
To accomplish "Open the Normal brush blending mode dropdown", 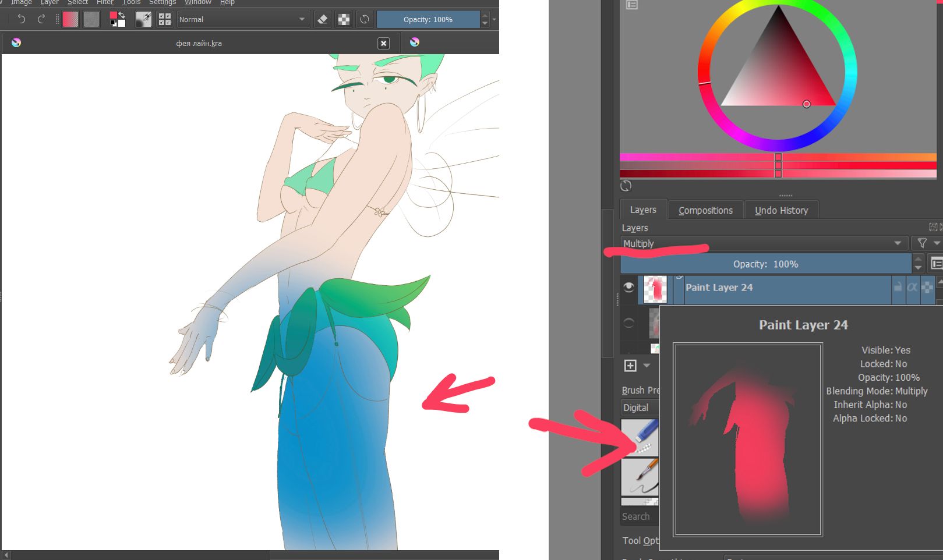I will click(x=242, y=19).
